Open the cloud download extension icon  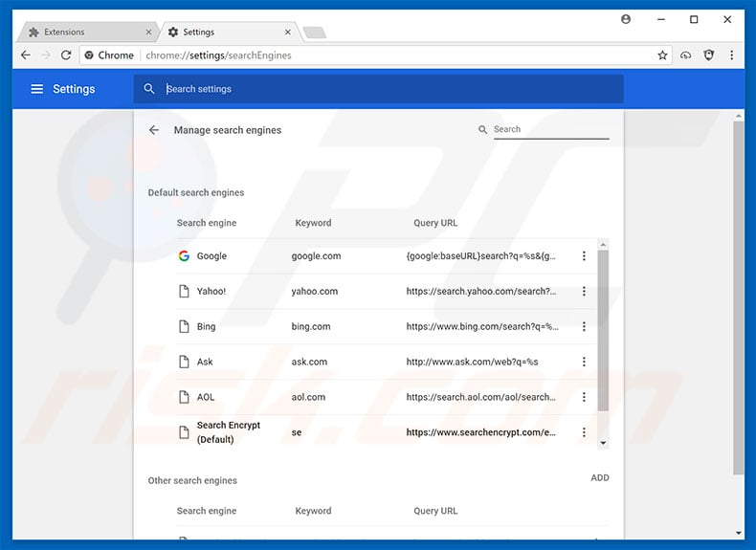685,55
